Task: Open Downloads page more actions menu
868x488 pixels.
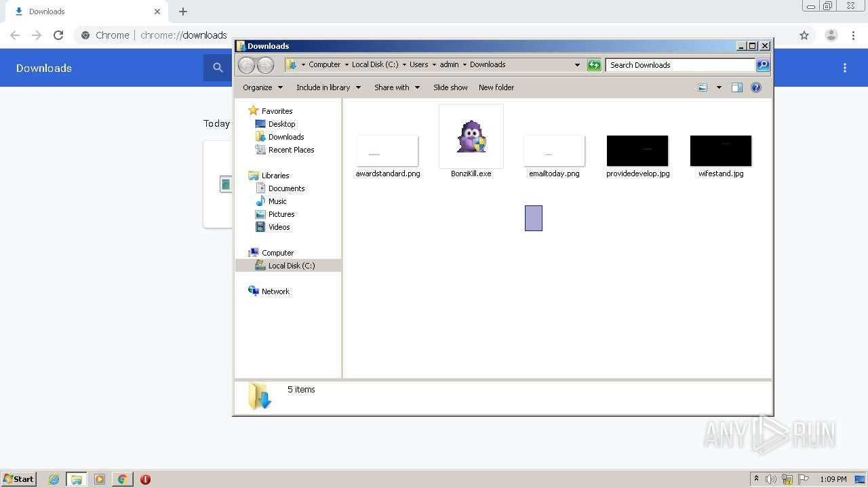Action: pos(845,68)
